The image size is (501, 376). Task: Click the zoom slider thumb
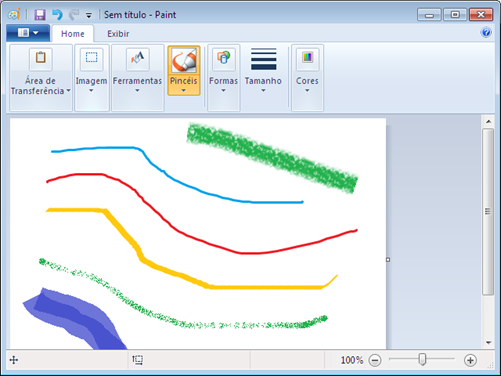(422, 360)
